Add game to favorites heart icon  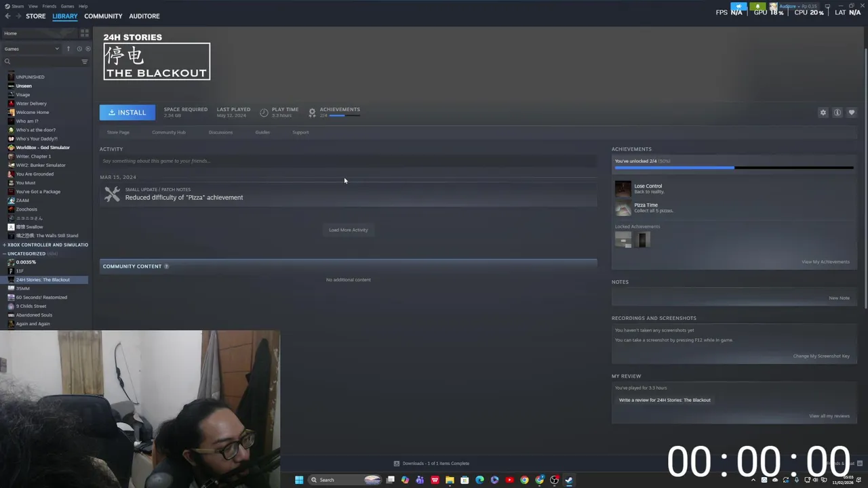point(852,113)
